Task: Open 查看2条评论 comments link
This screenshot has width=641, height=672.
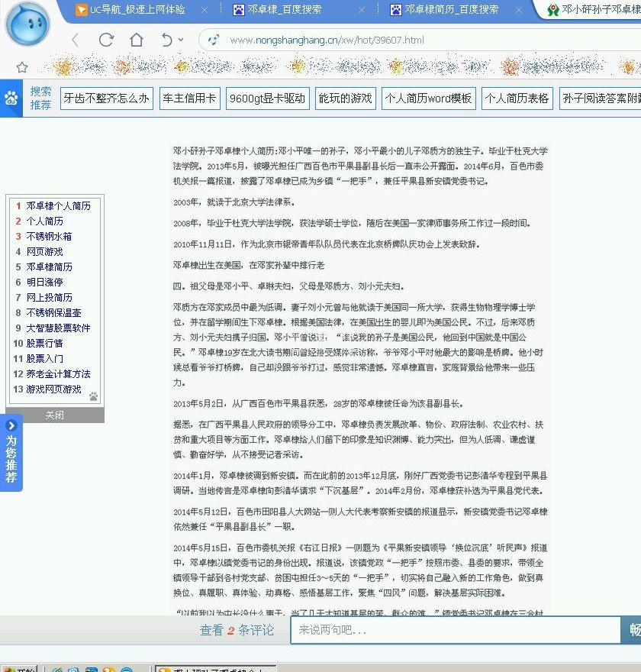Action: [237, 630]
